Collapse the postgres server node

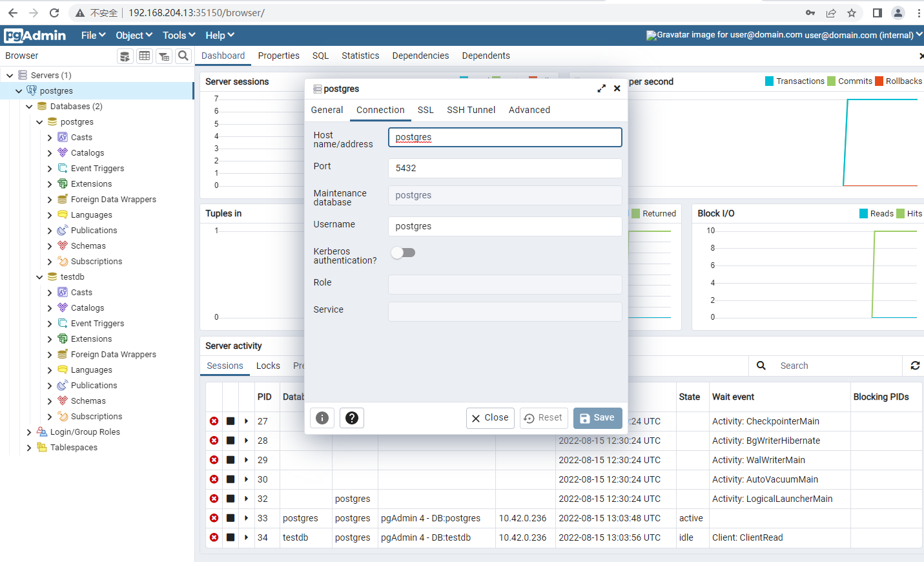click(19, 91)
